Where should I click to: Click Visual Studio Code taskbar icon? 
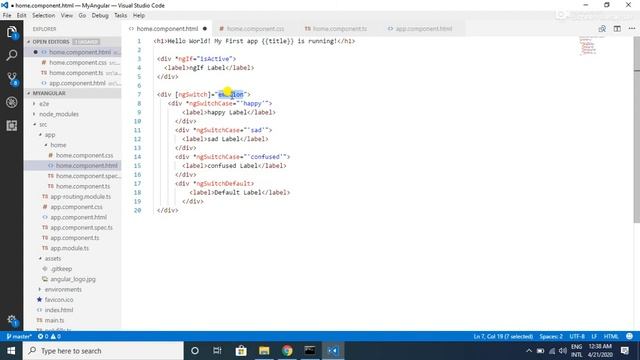[333, 351]
